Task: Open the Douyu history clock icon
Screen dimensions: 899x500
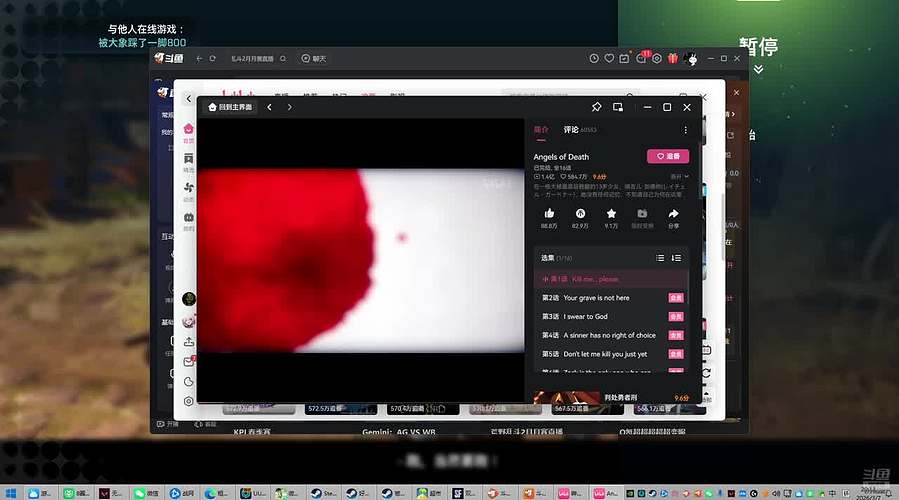Action: tap(592, 59)
